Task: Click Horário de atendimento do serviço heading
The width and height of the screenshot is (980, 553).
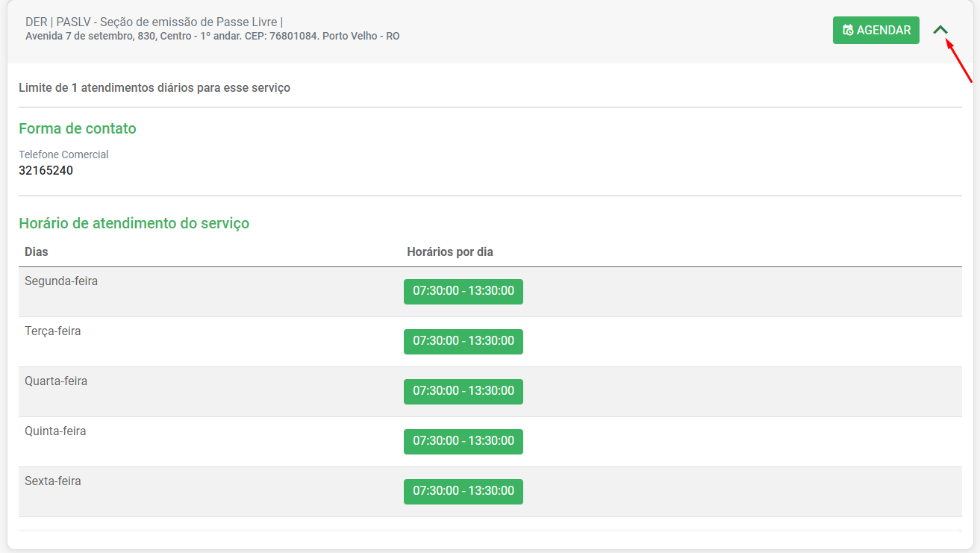Action: point(134,223)
